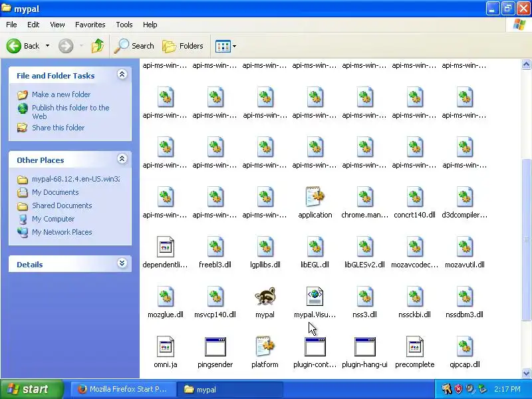Select freebl3.dll file icon
Image resolution: width=532 pixels, height=399 pixels.
[x=215, y=247]
